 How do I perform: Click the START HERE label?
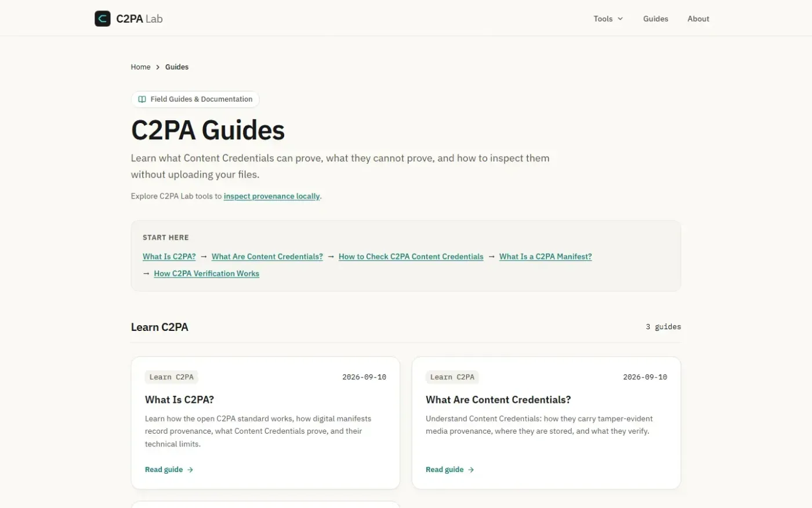point(166,237)
